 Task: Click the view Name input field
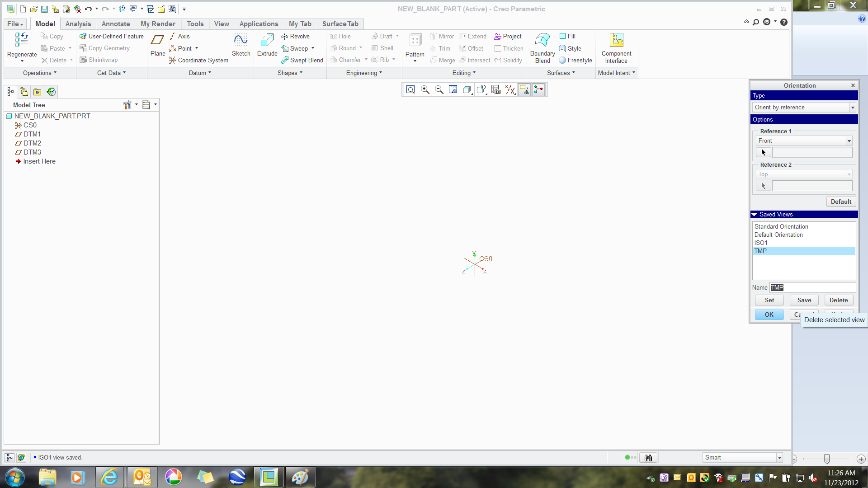813,288
